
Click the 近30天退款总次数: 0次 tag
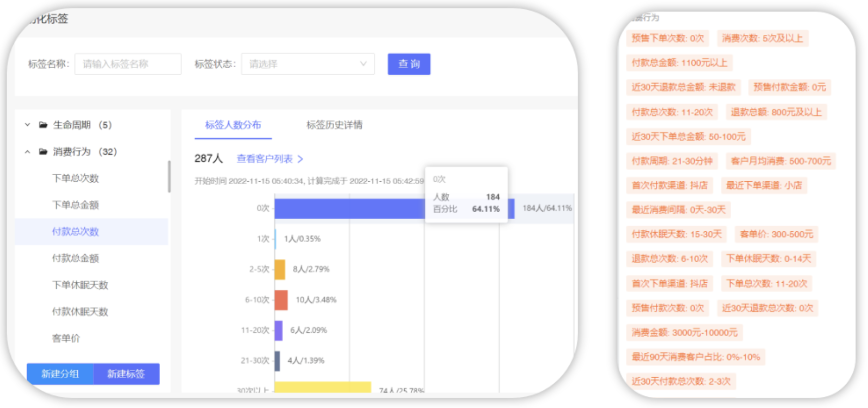pyautogui.click(x=767, y=308)
